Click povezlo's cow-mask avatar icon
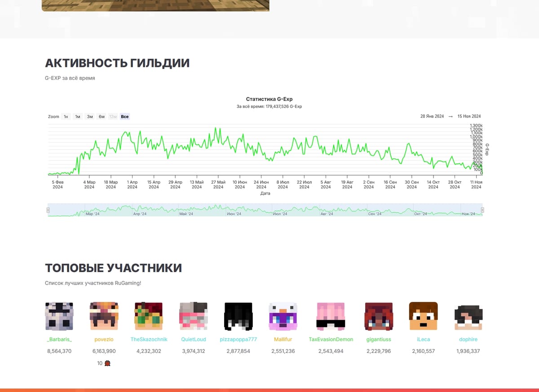Screen dimensions: 539x392 pyautogui.click(x=104, y=316)
